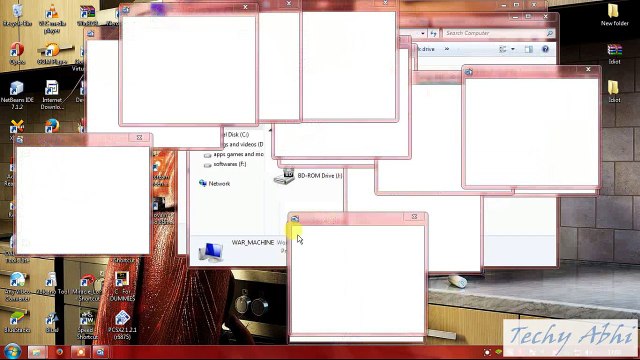The height and width of the screenshot is (360, 640).
Task: Click the popup windows' taskbar button
Action: (x=100, y=352)
